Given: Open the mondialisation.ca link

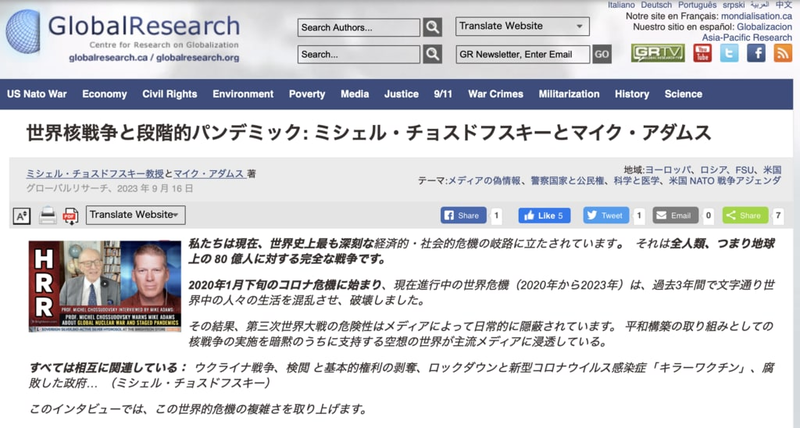Looking at the screenshot, I should point(757,16).
